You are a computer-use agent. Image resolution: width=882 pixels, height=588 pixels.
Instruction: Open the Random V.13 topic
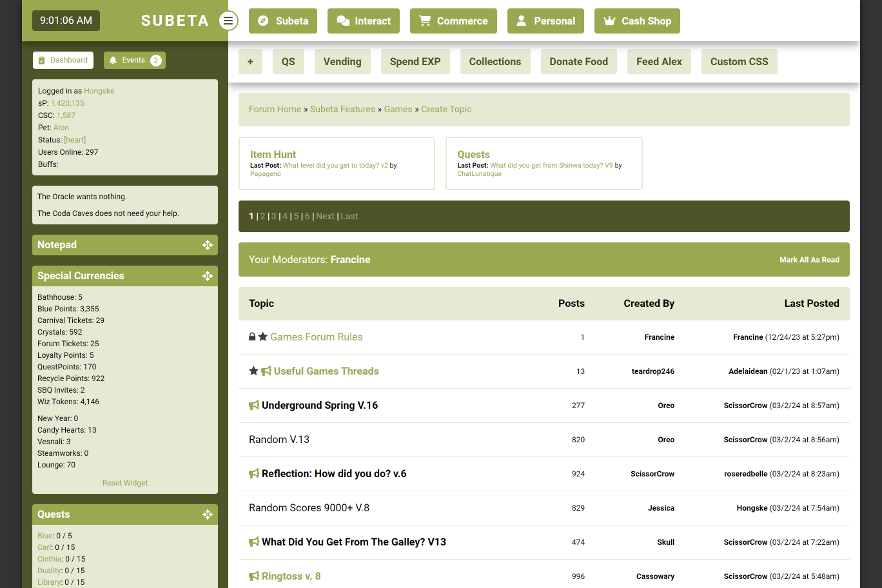tap(279, 440)
